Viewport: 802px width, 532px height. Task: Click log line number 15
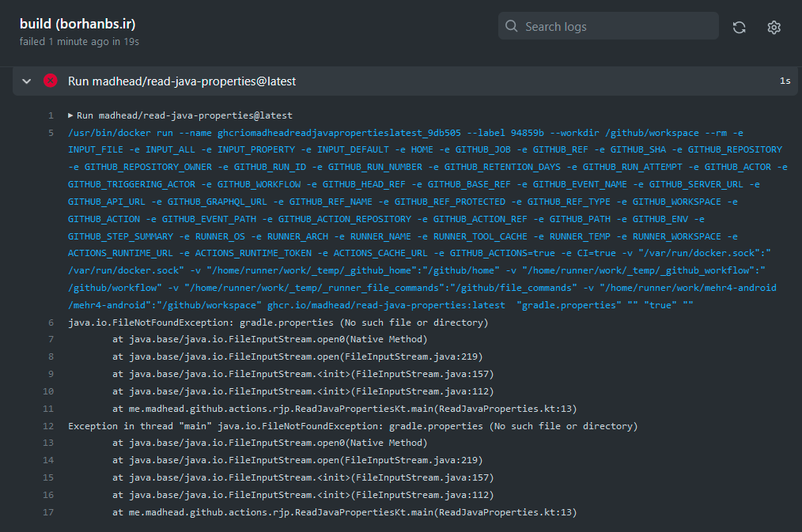click(48, 477)
